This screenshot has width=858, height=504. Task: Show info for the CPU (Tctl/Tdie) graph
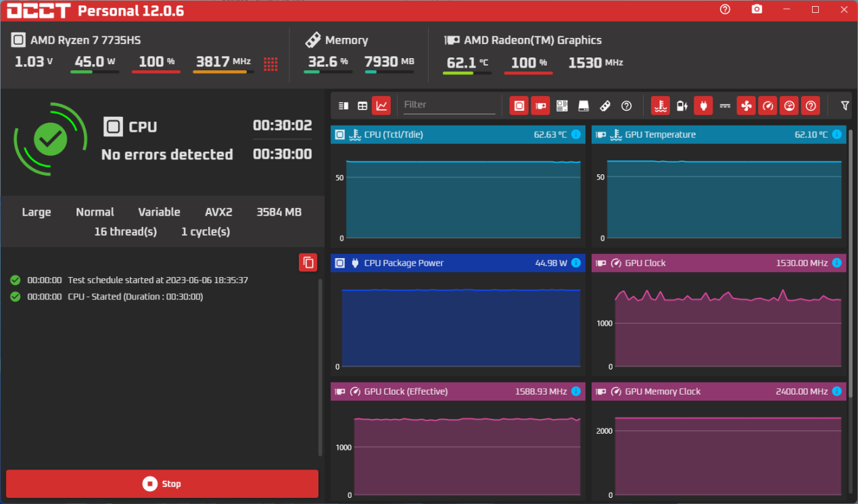click(x=576, y=134)
